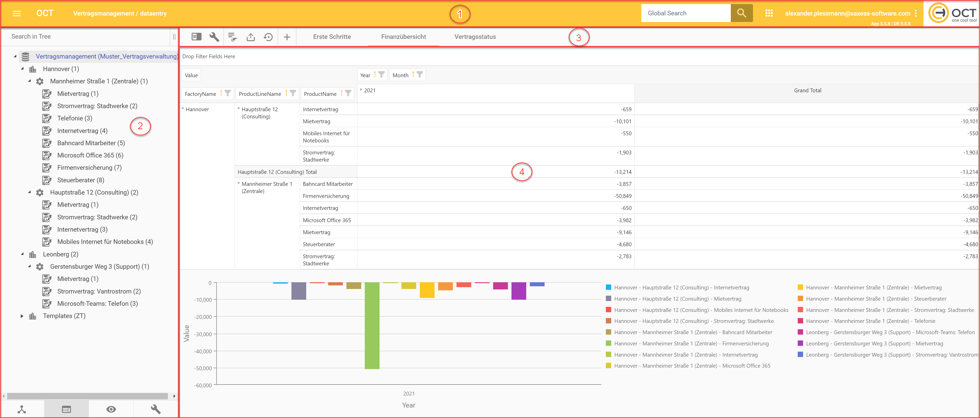Expand the Templates (ZT) tree node
The image size is (980, 418).
point(22,316)
